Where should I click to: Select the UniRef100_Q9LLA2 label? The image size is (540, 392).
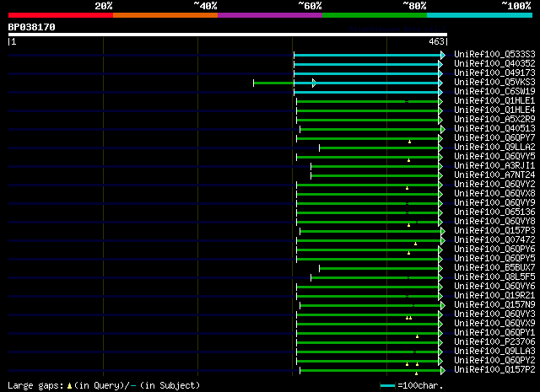(x=494, y=148)
